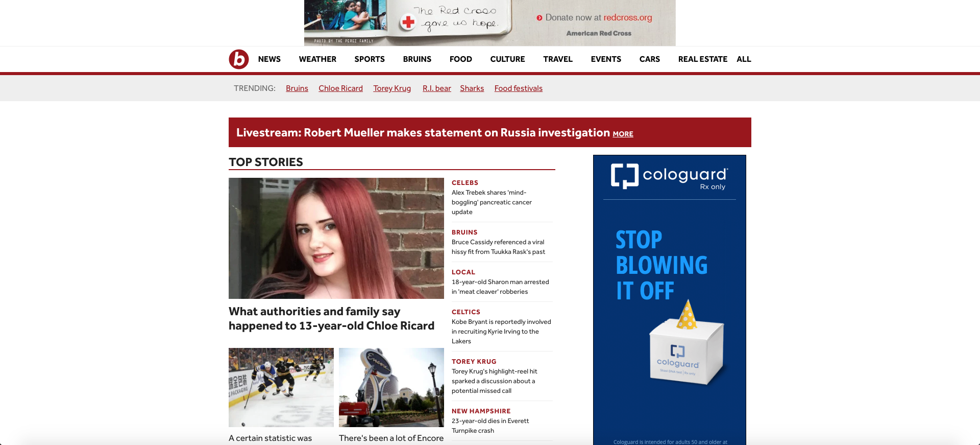Select BRUINS in the navigation bar

tap(417, 59)
